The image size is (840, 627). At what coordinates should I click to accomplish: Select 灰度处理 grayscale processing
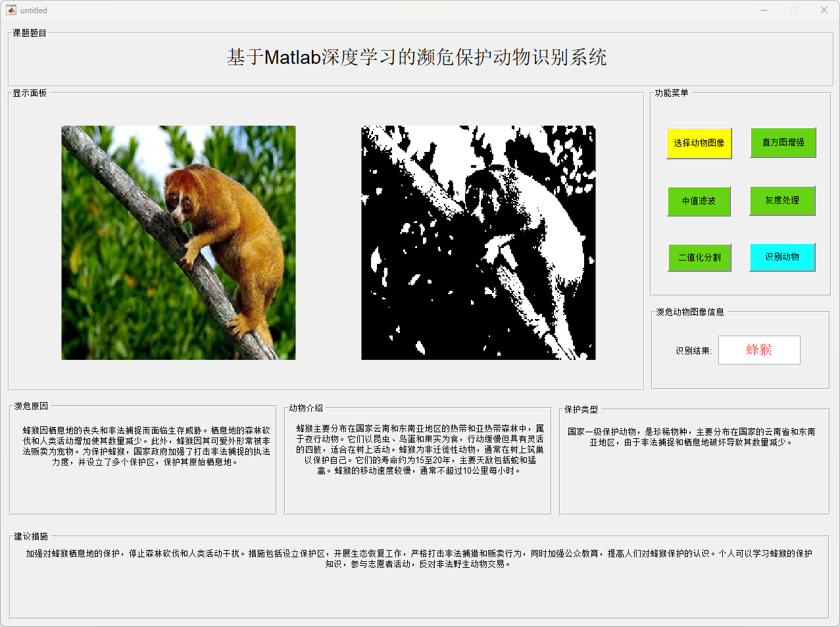pos(782,200)
